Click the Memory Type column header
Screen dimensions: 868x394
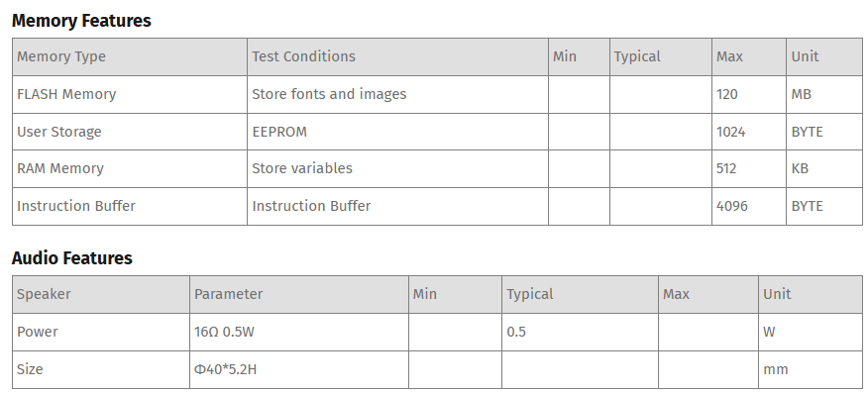pos(130,57)
